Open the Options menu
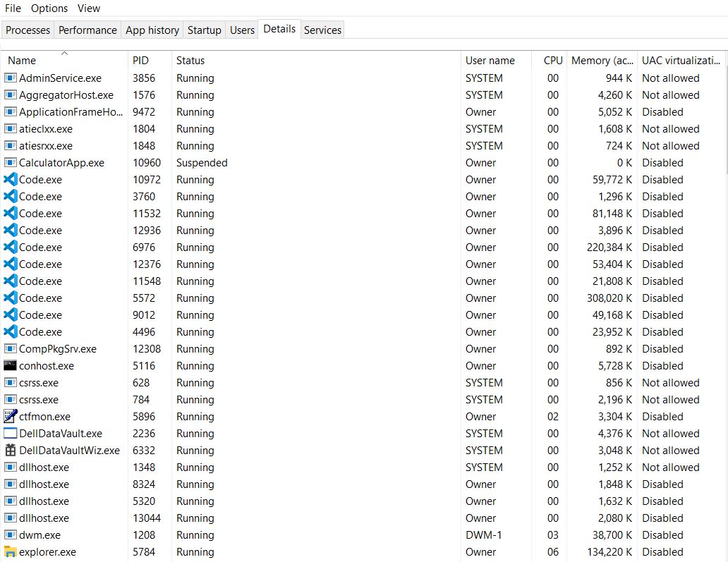This screenshot has width=728, height=562. (x=49, y=8)
